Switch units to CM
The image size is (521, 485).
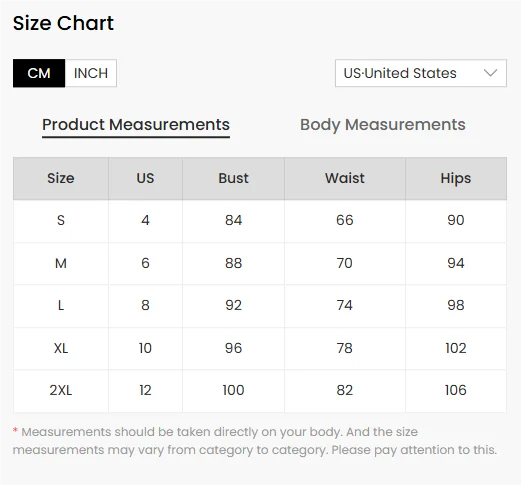click(x=39, y=73)
